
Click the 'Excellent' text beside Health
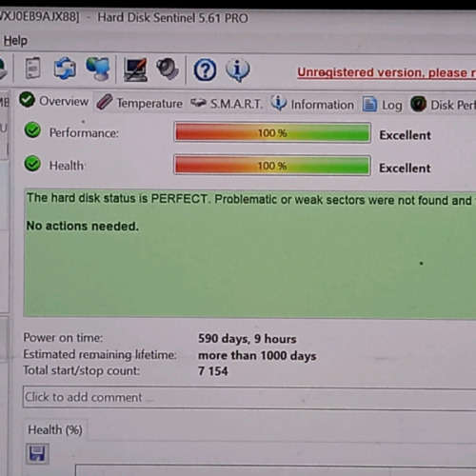[x=405, y=169]
